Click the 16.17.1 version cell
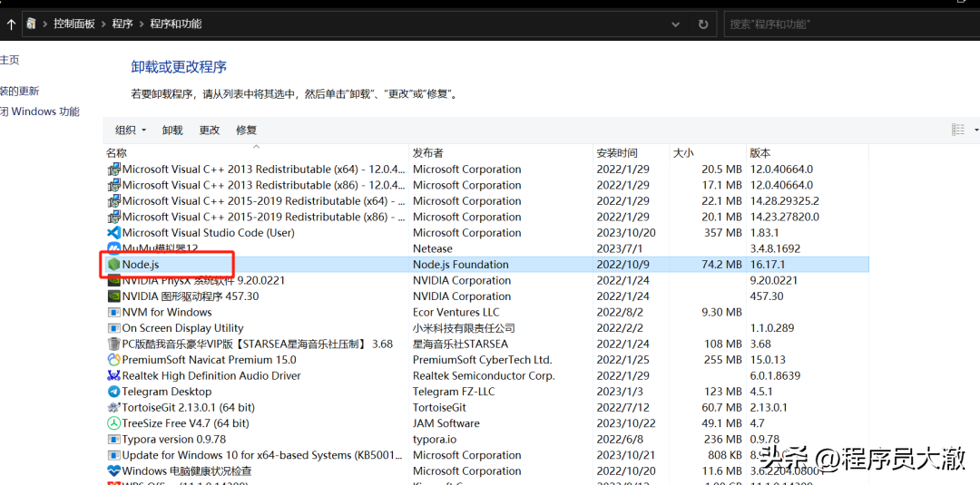This screenshot has width=980, height=485. [x=767, y=265]
